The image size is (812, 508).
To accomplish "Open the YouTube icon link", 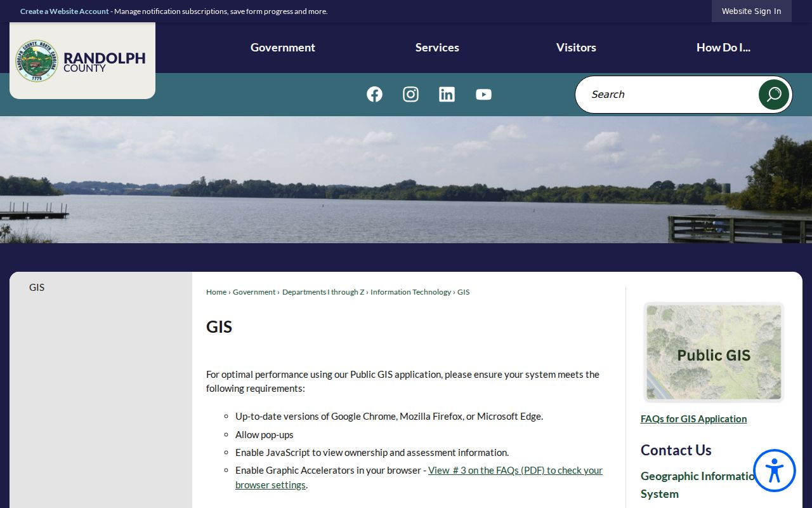I will point(483,95).
